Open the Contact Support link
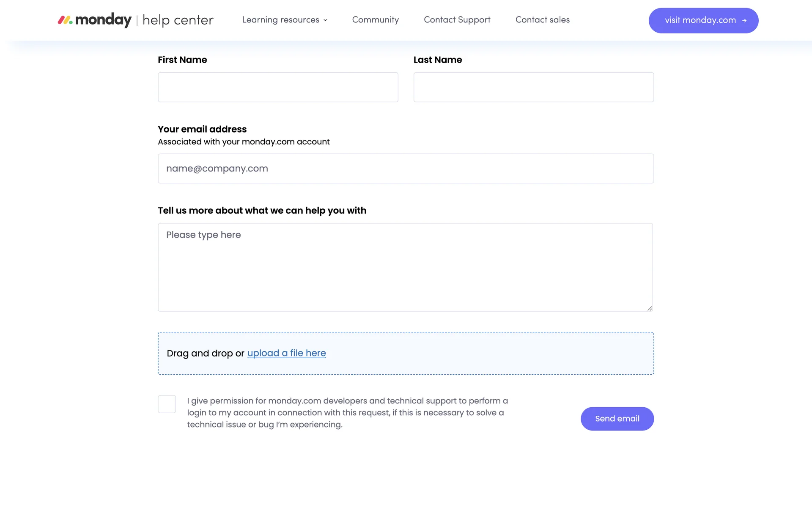This screenshot has width=812, height=508. [x=457, y=20]
